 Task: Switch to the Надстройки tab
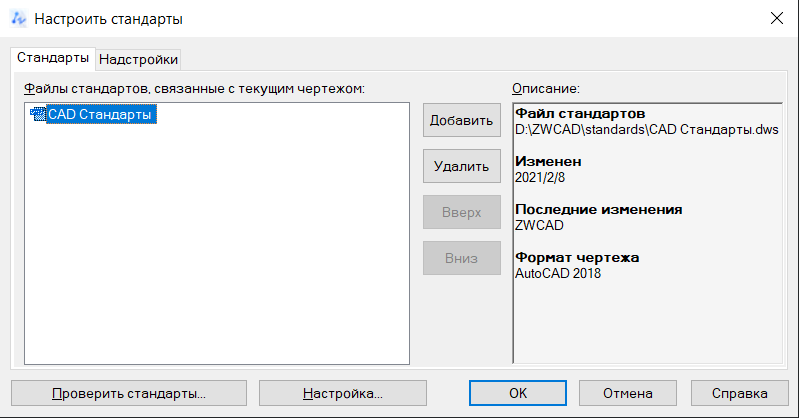tap(138, 59)
